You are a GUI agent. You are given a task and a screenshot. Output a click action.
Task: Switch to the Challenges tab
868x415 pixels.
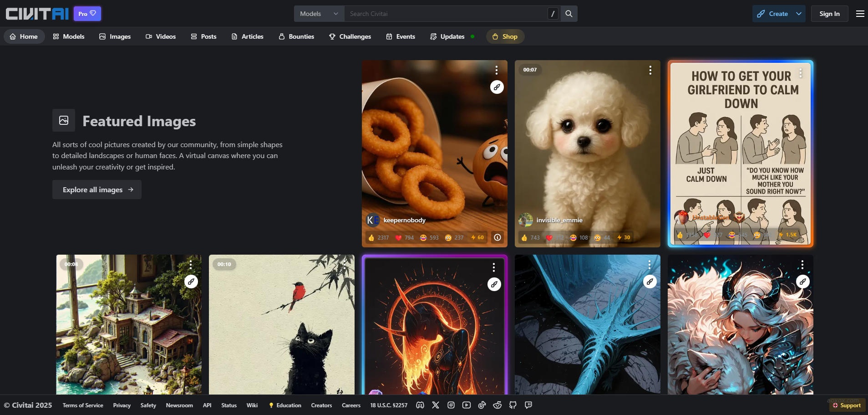[x=350, y=36]
